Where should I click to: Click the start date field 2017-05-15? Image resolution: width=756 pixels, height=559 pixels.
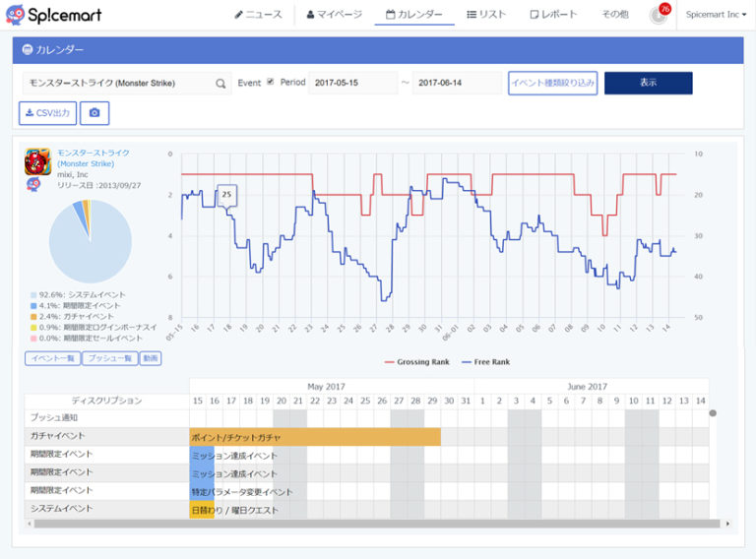[353, 83]
